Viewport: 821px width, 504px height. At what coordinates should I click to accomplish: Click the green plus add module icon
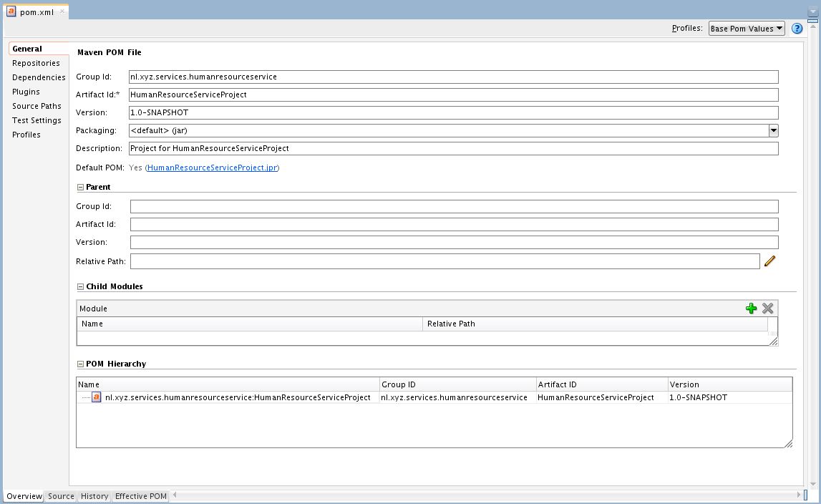pyautogui.click(x=751, y=309)
